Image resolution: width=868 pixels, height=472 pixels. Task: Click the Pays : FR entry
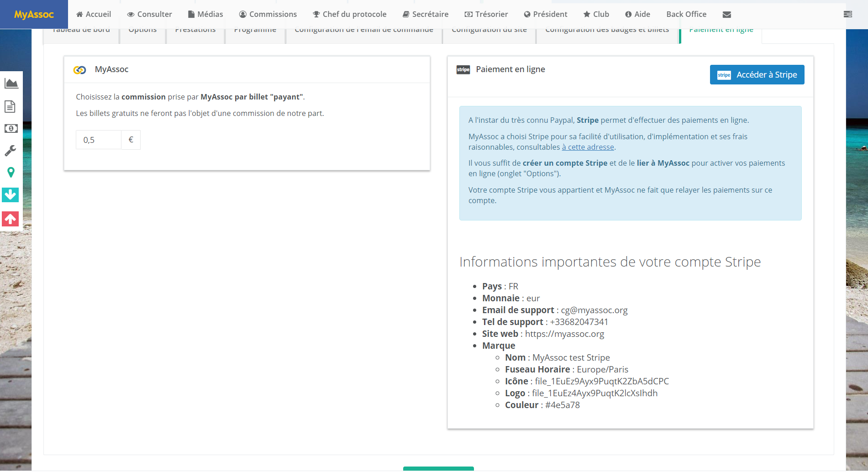[500, 286]
